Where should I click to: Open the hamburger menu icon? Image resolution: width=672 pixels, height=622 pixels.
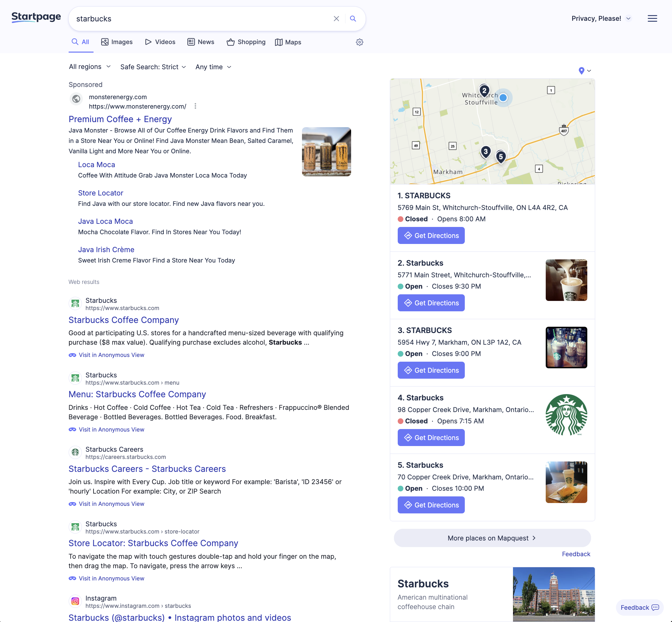652,19
